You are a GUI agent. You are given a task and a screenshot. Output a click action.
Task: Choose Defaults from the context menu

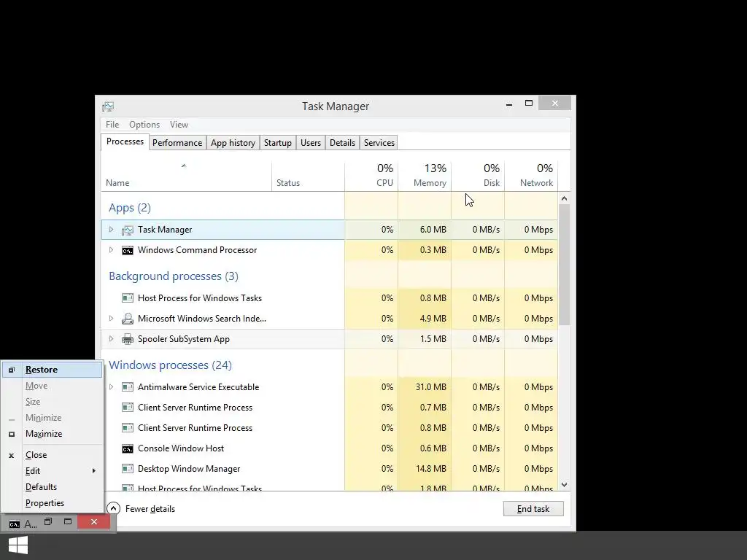(x=53, y=487)
